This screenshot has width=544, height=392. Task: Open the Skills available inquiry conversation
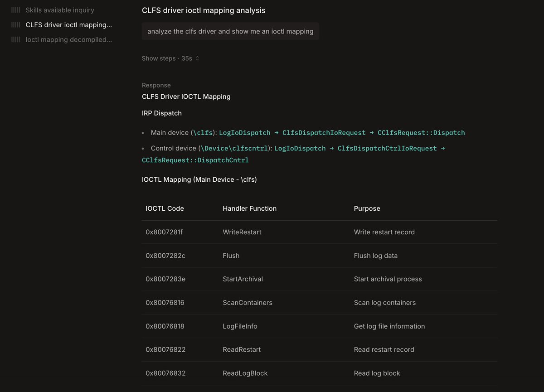pyautogui.click(x=60, y=10)
